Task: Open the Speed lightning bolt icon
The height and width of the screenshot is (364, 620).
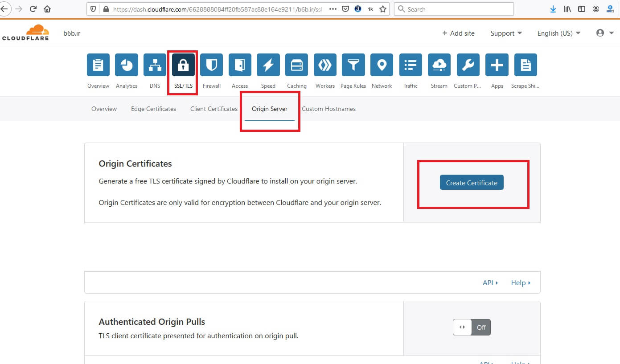Action: [268, 65]
